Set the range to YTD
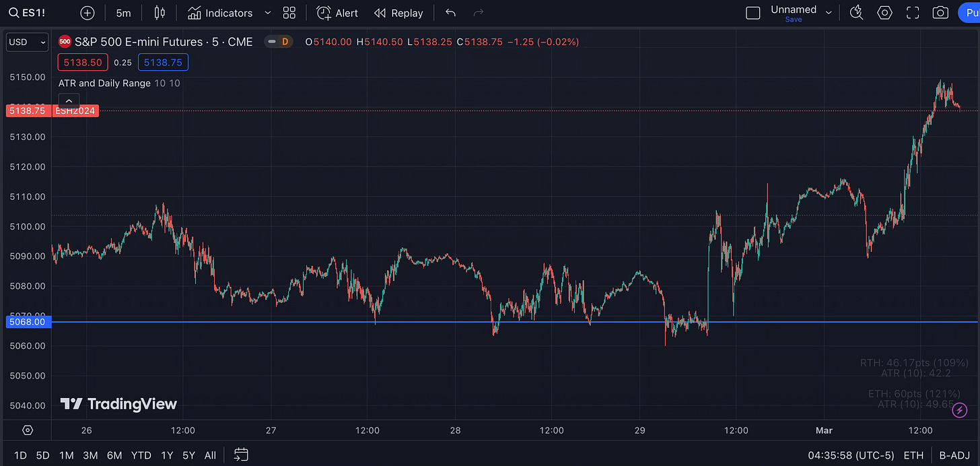This screenshot has height=466, width=980. [141, 455]
